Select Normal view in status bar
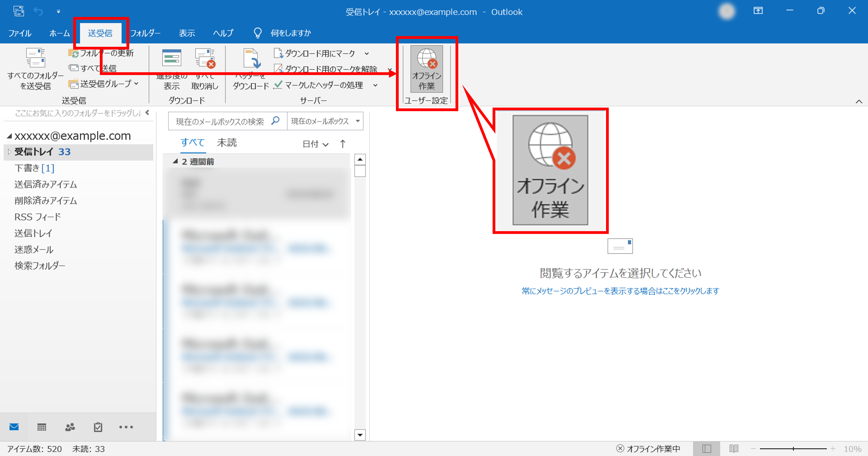Image resolution: width=868 pixels, height=456 pixels. (x=707, y=448)
